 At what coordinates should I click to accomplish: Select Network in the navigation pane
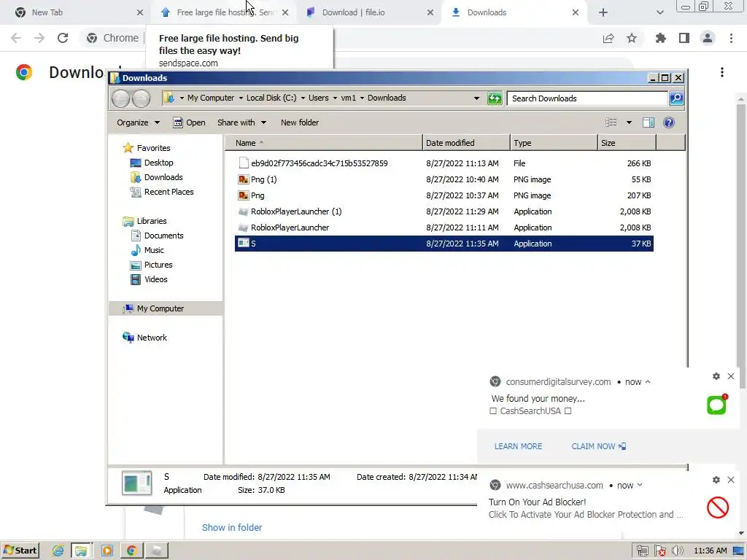click(152, 338)
